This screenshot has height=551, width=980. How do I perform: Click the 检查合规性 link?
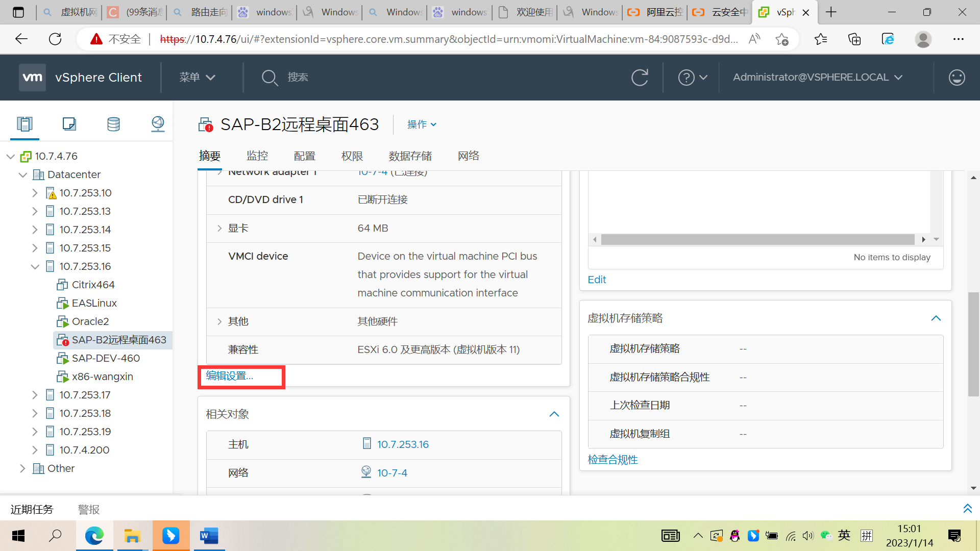(612, 460)
